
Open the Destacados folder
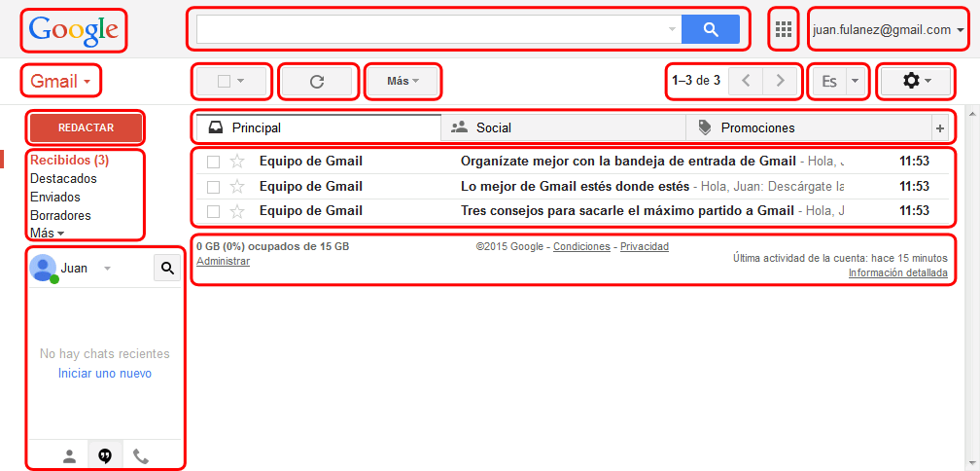tap(63, 179)
